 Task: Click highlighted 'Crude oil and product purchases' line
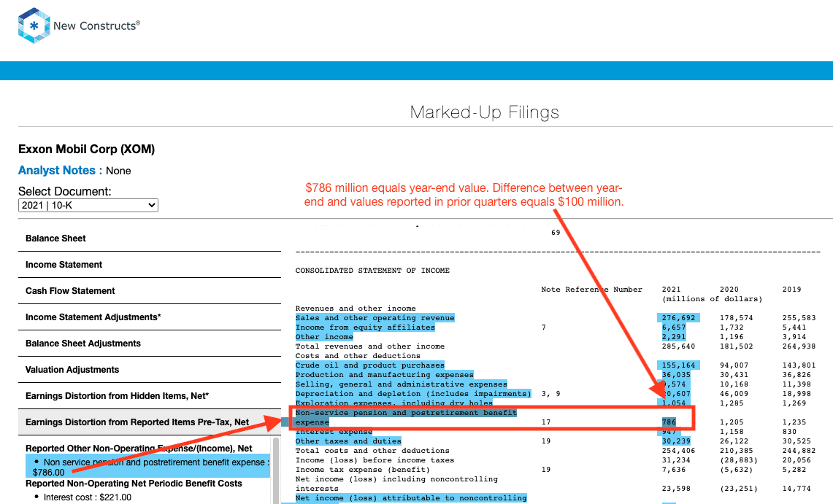(x=369, y=365)
